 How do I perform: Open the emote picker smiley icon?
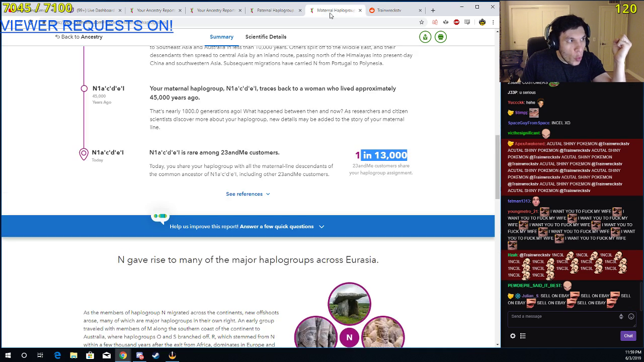(631, 316)
